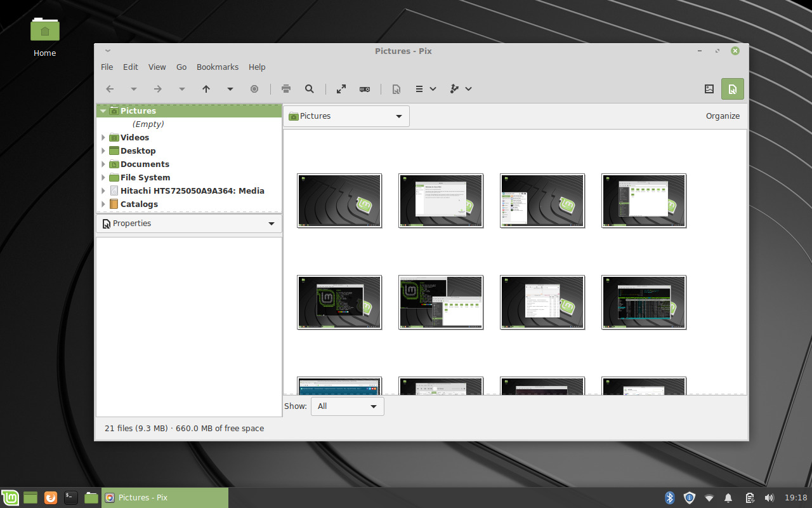Expand the Documents tree item
This screenshot has height=508, width=812.
[x=103, y=164]
